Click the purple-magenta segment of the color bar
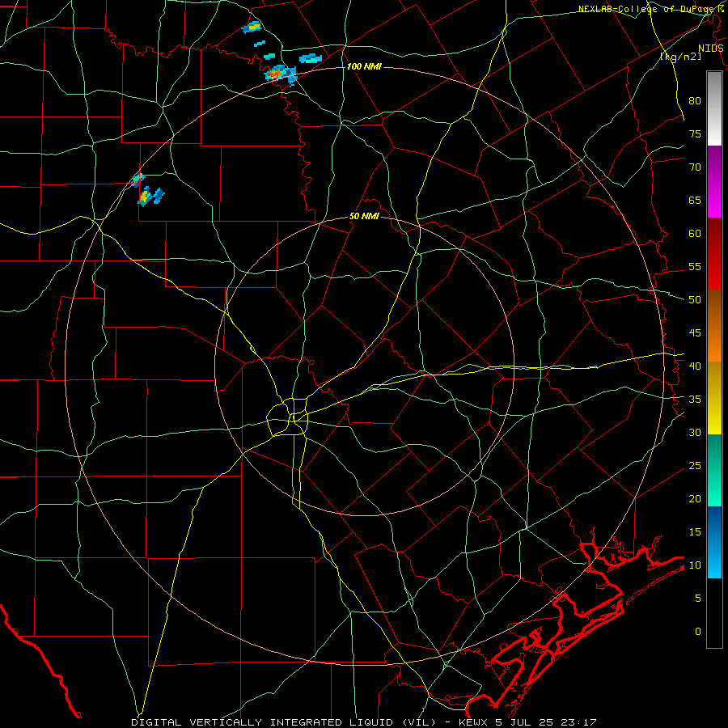728x728 pixels. [x=714, y=181]
